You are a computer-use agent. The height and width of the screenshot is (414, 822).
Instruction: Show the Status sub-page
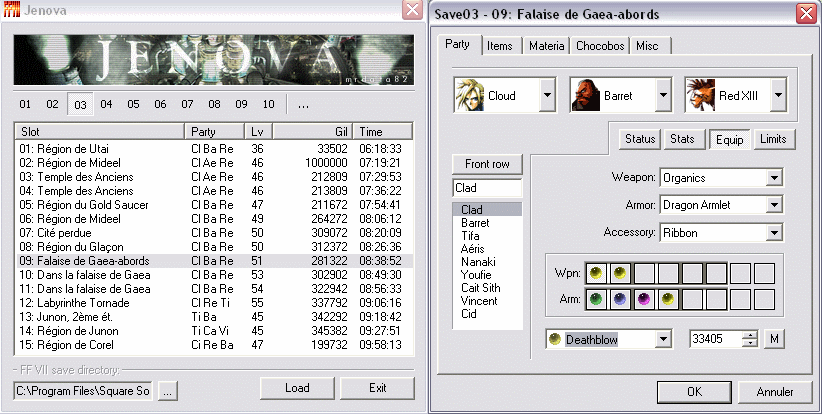(x=640, y=139)
